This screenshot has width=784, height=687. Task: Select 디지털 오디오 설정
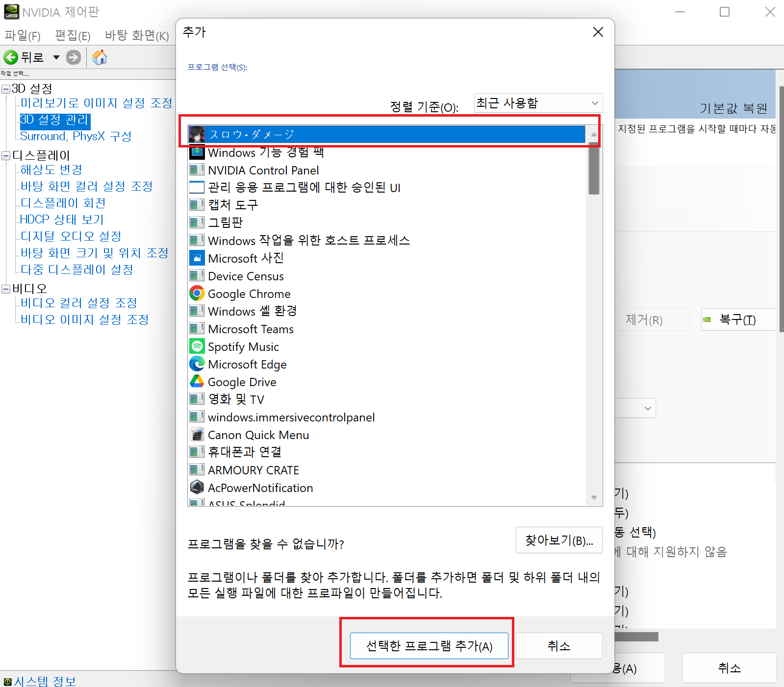(71, 236)
